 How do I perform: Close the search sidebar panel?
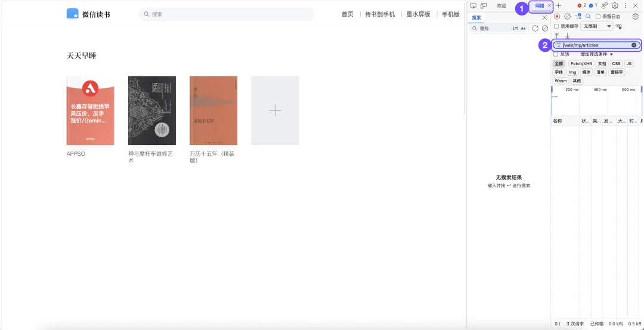(544, 18)
